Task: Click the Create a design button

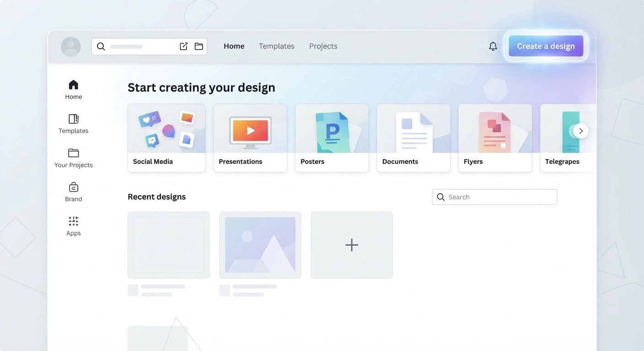Action: point(546,46)
